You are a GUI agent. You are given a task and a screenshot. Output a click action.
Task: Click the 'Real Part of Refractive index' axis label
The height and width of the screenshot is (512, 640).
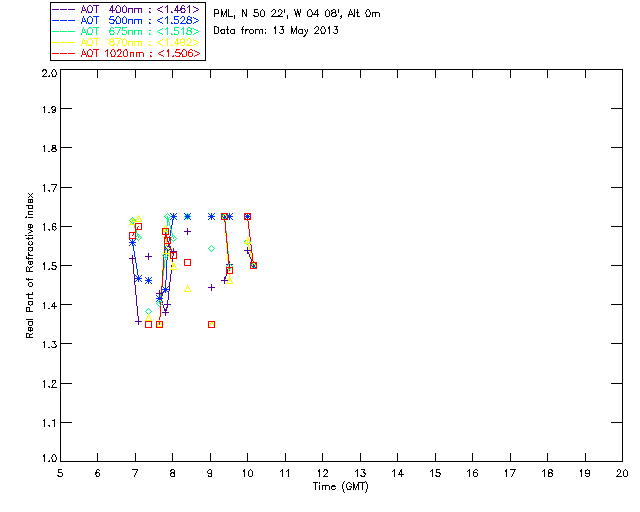point(29,265)
